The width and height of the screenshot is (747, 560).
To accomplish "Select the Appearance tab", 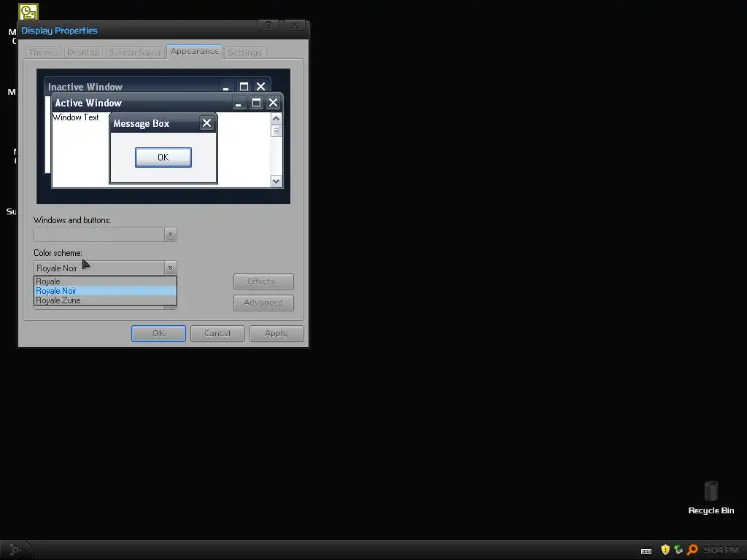I will [x=194, y=52].
